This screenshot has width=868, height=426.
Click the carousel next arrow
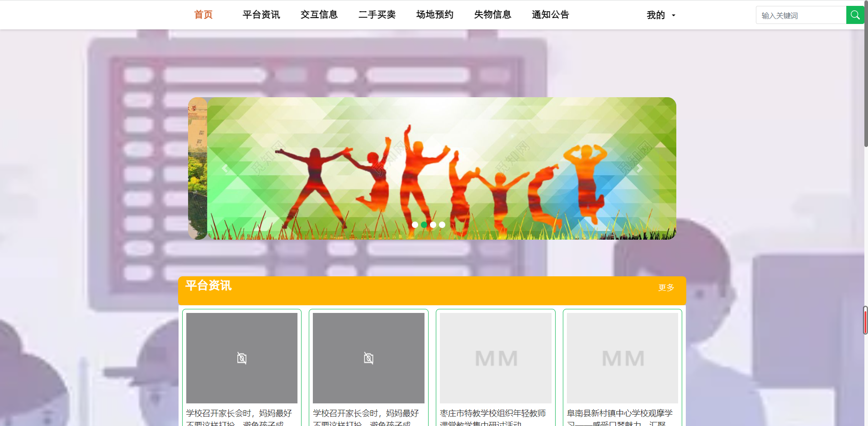coord(639,168)
